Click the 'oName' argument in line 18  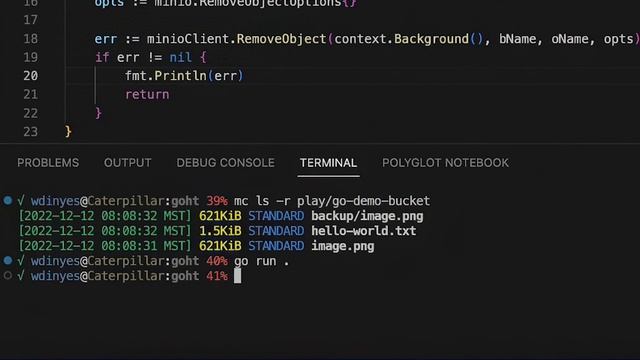click(570, 39)
